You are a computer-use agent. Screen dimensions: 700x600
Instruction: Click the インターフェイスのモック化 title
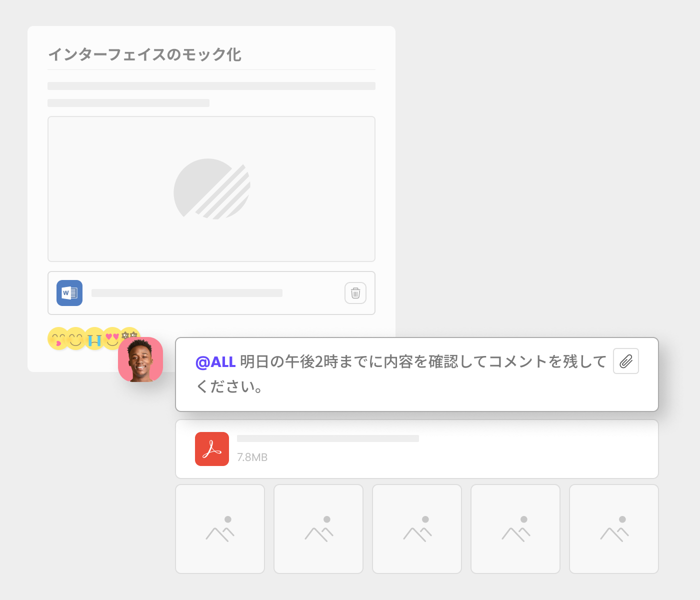click(144, 54)
